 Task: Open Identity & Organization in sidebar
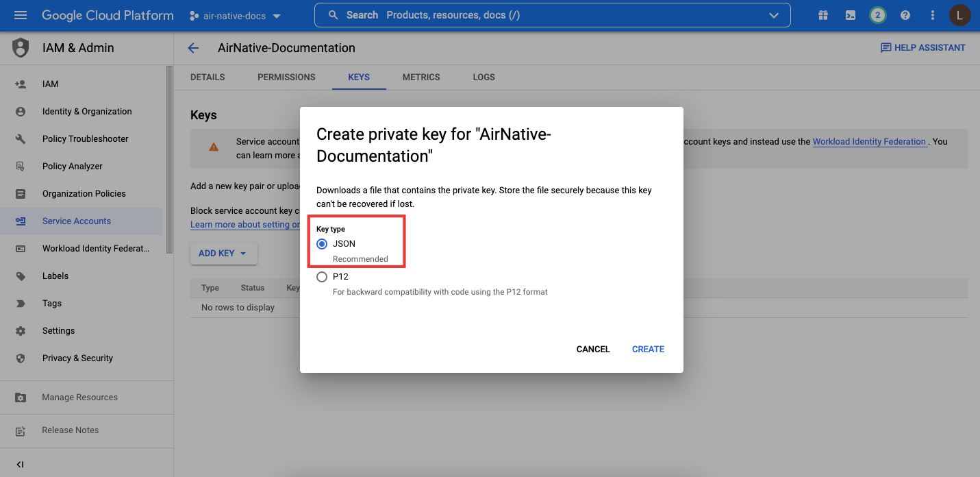(x=87, y=112)
